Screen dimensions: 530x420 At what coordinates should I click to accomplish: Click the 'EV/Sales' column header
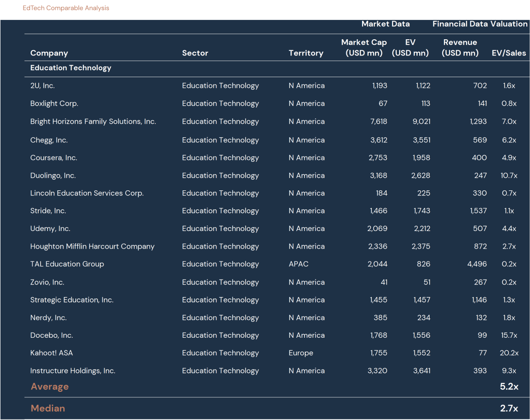click(509, 53)
